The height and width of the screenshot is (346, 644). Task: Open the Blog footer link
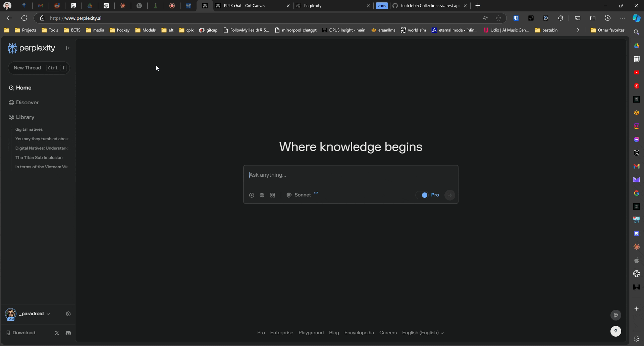334,333
